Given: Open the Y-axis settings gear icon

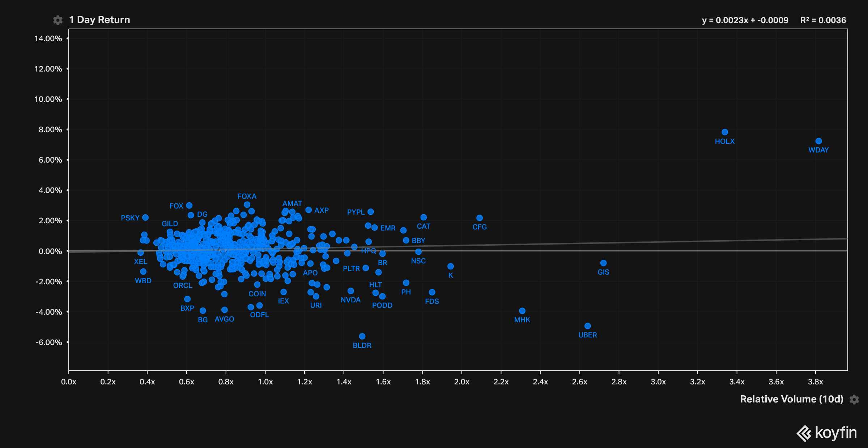Looking at the screenshot, I should [x=58, y=20].
